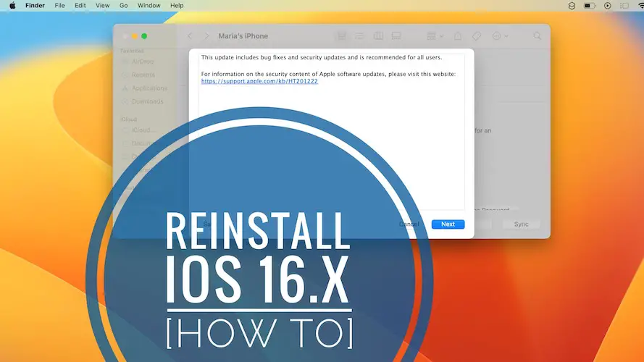Viewport: 644px width, 362px height.
Task: Click the battery status icon
Action: click(590, 6)
